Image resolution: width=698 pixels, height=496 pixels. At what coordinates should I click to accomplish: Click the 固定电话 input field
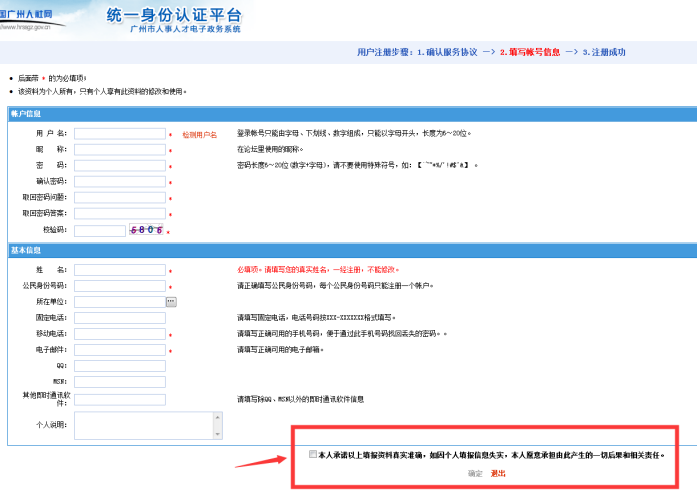pyautogui.click(x=120, y=318)
